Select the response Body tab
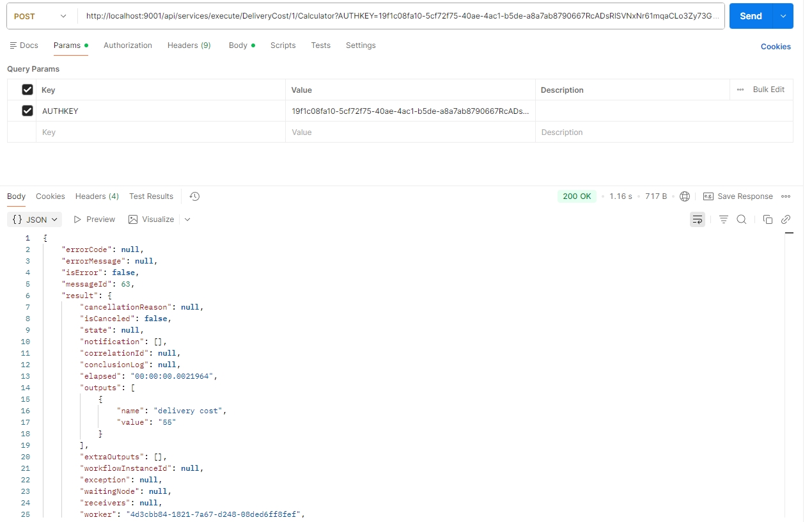 [x=17, y=196]
